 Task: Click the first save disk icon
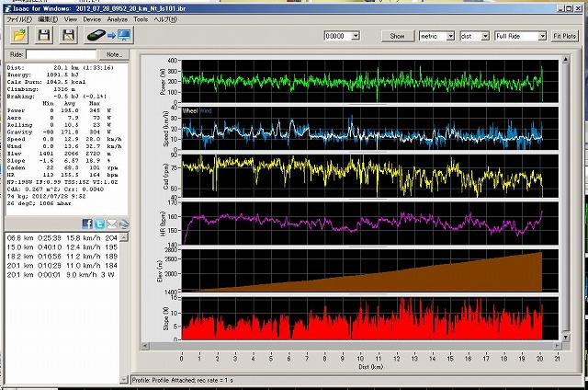[x=44, y=35]
